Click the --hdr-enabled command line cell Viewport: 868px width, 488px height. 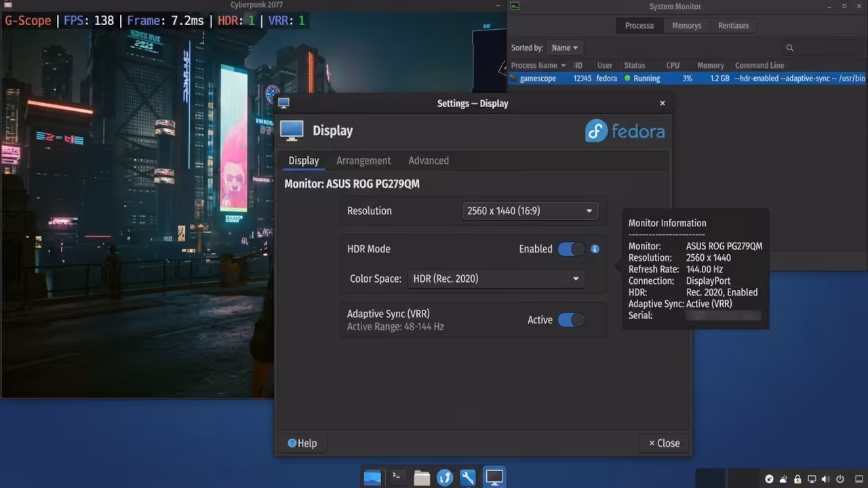click(x=800, y=79)
